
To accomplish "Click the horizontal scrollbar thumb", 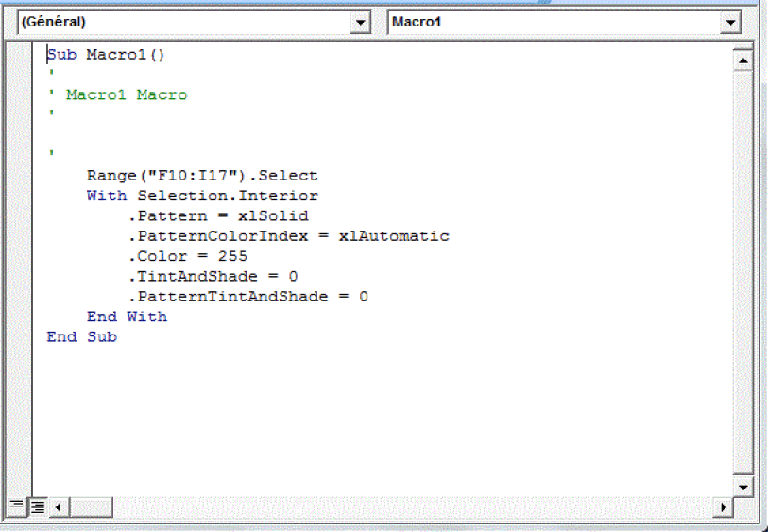I will pos(92,507).
